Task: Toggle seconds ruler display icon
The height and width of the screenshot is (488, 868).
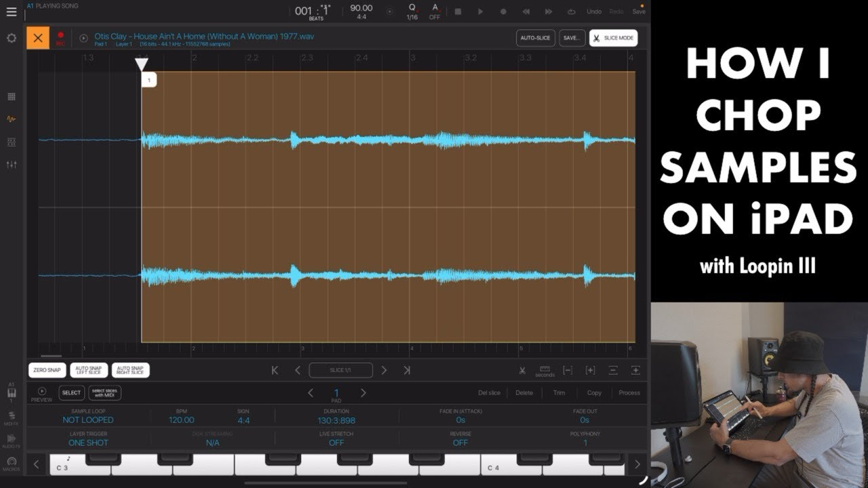Action: [546, 369]
